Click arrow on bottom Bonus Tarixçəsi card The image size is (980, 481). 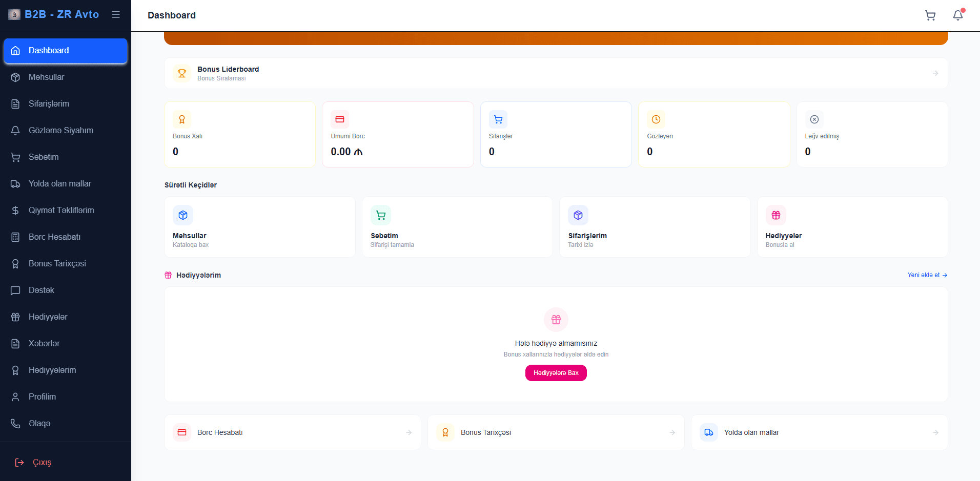tap(672, 433)
